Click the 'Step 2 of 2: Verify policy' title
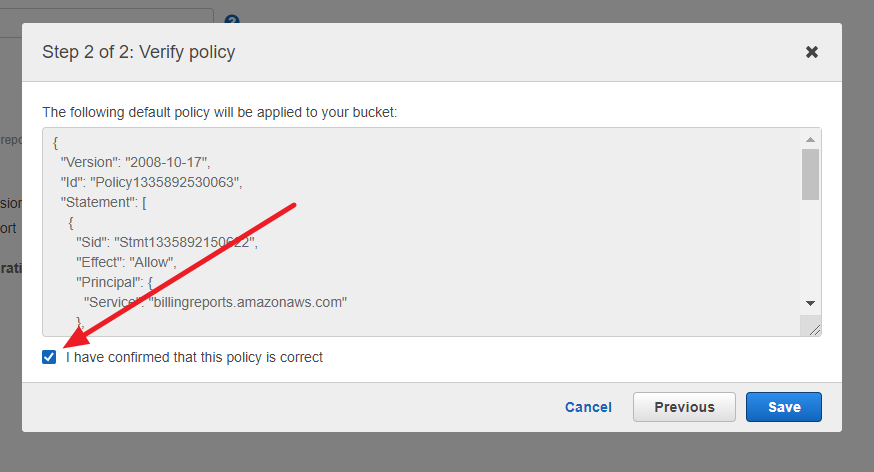Image resolution: width=874 pixels, height=472 pixels. (x=139, y=52)
